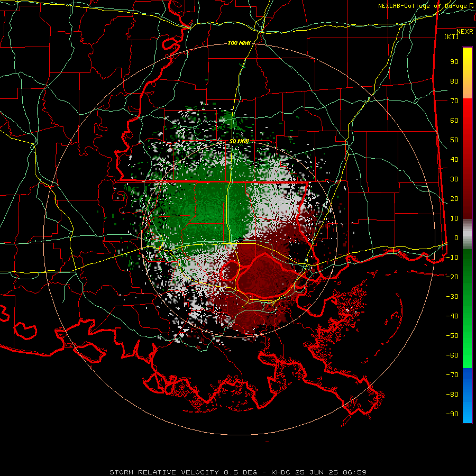Click the 70 value on the velocity scale
476x476 pixels.
tap(454, 101)
